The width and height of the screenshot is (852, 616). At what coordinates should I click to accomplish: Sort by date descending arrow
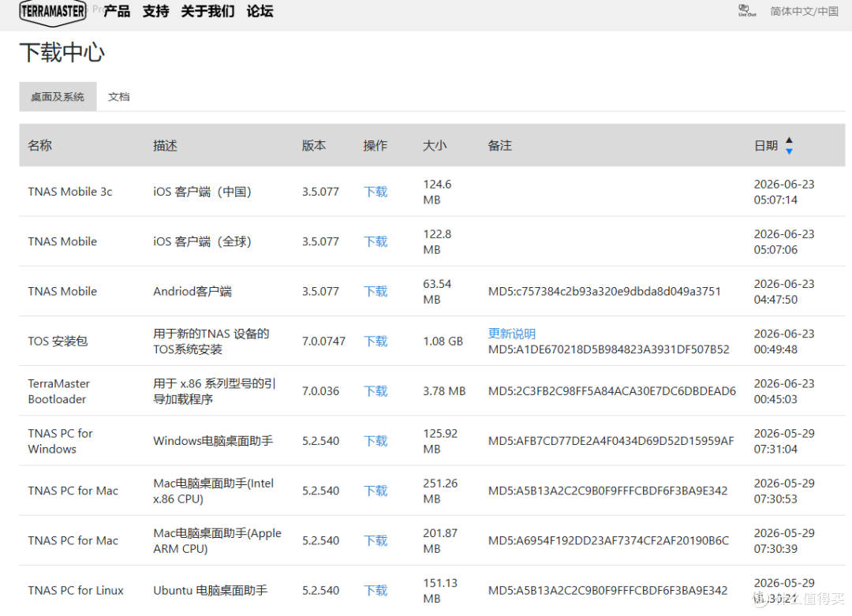(789, 151)
